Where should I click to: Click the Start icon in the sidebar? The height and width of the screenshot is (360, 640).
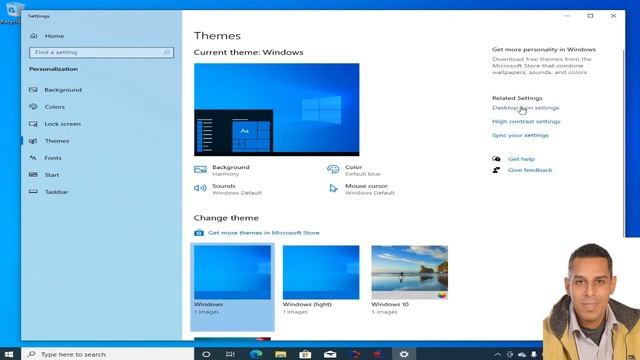[x=33, y=175]
